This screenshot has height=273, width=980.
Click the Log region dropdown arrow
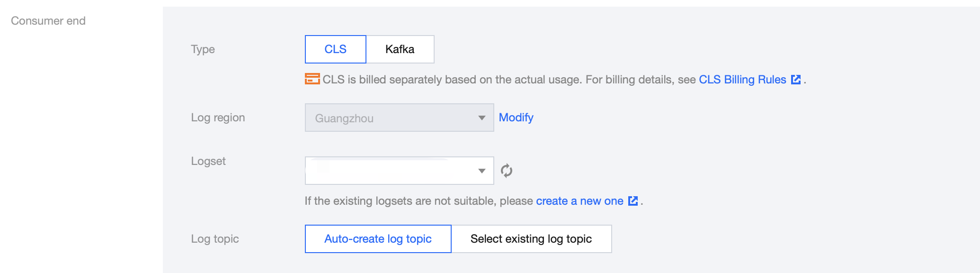tap(482, 118)
